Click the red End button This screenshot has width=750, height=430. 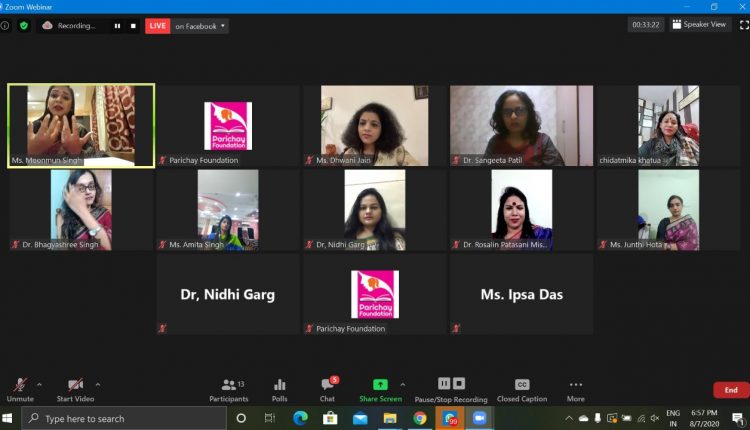pyautogui.click(x=730, y=389)
